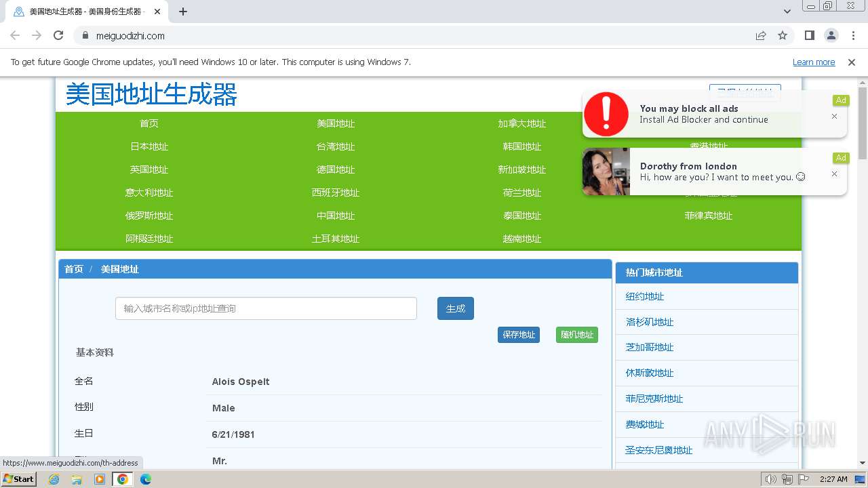
Task: Open the Chrome three-dot menu
Action: tap(853, 35)
